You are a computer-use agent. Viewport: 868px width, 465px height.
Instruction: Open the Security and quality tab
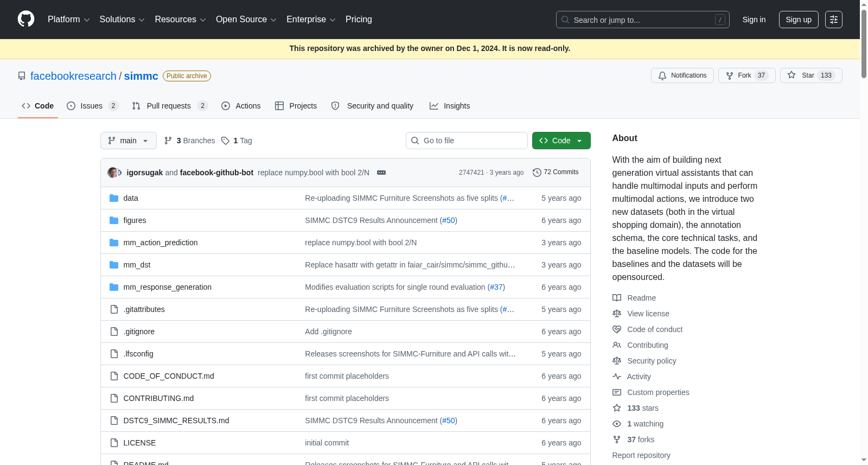[x=372, y=106]
